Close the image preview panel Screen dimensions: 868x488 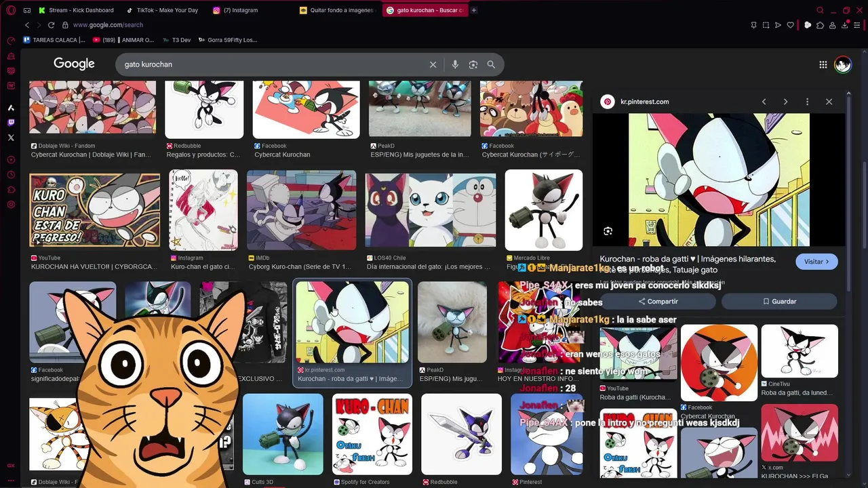coord(829,102)
